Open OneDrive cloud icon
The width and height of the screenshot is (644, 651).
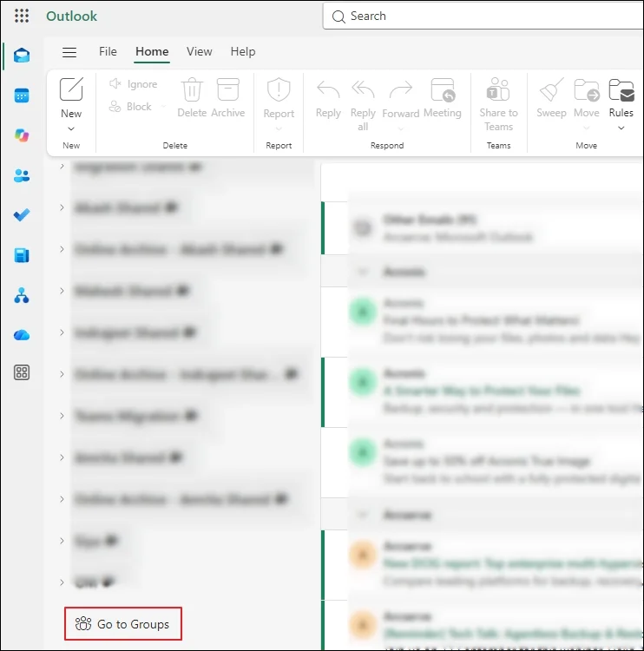click(22, 335)
